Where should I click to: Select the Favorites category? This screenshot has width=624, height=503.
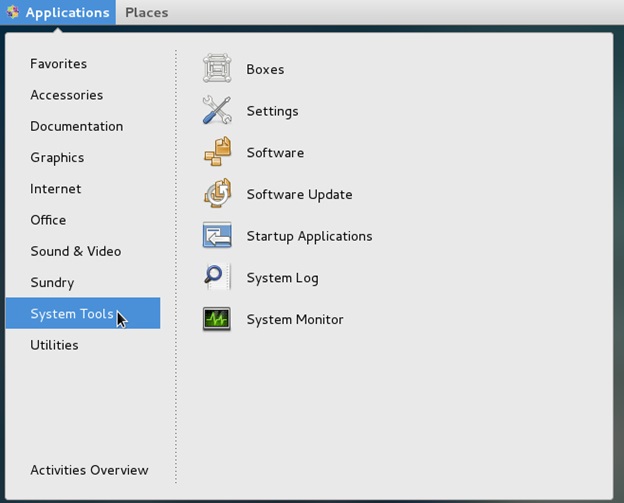pyautogui.click(x=58, y=64)
